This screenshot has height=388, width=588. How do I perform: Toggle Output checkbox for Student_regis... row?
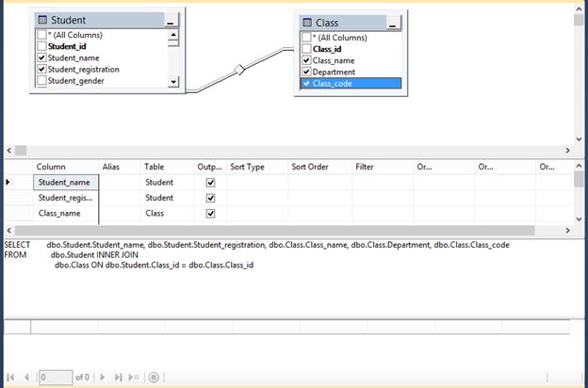(x=211, y=198)
